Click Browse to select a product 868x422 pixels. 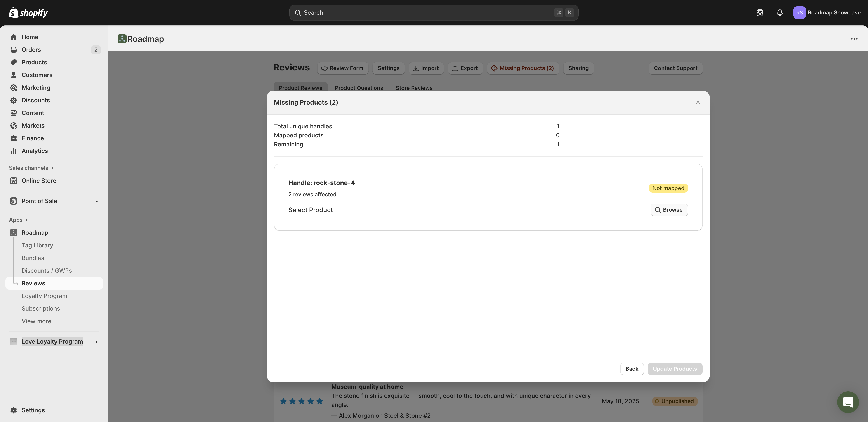(x=669, y=210)
